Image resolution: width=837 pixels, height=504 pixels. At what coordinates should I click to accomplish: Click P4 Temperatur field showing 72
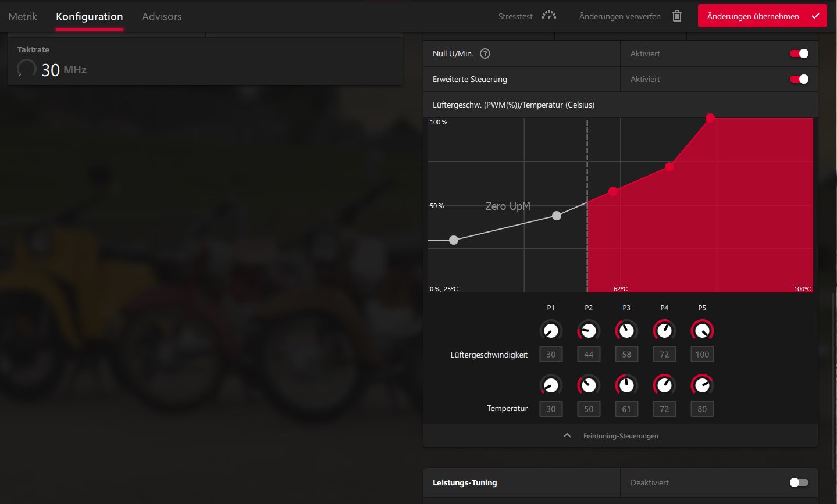point(664,409)
